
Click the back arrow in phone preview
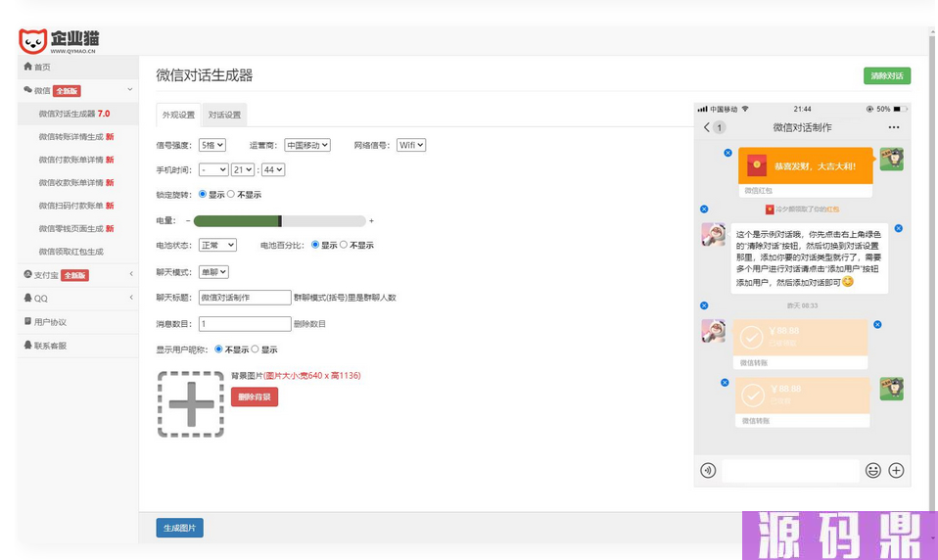click(707, 127)
